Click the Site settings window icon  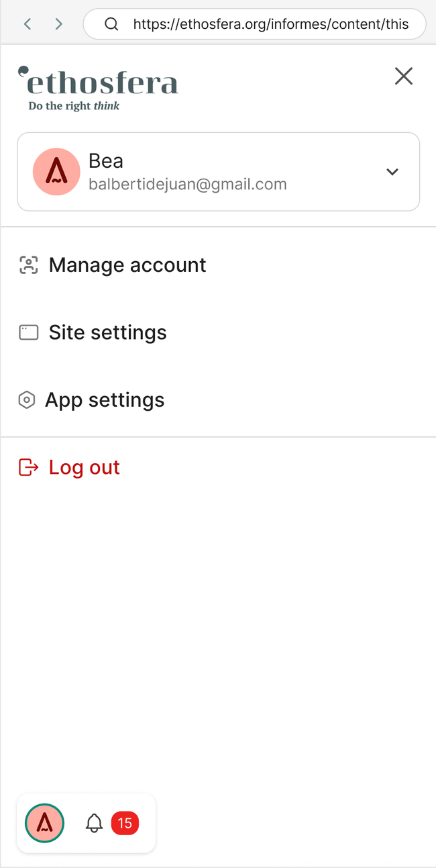[x=28, y=332]
